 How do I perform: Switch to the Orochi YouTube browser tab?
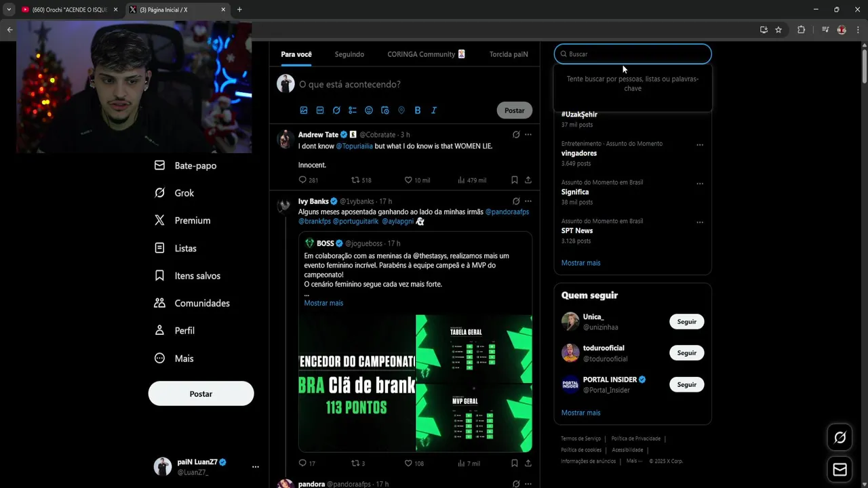click(x=69, y=9)
